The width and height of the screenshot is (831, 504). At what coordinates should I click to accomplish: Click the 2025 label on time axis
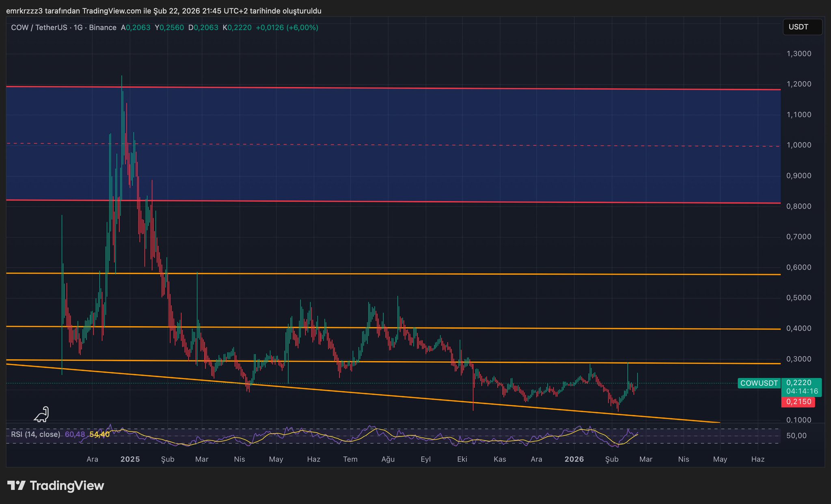pyautogui.click(x=130, y=459)
